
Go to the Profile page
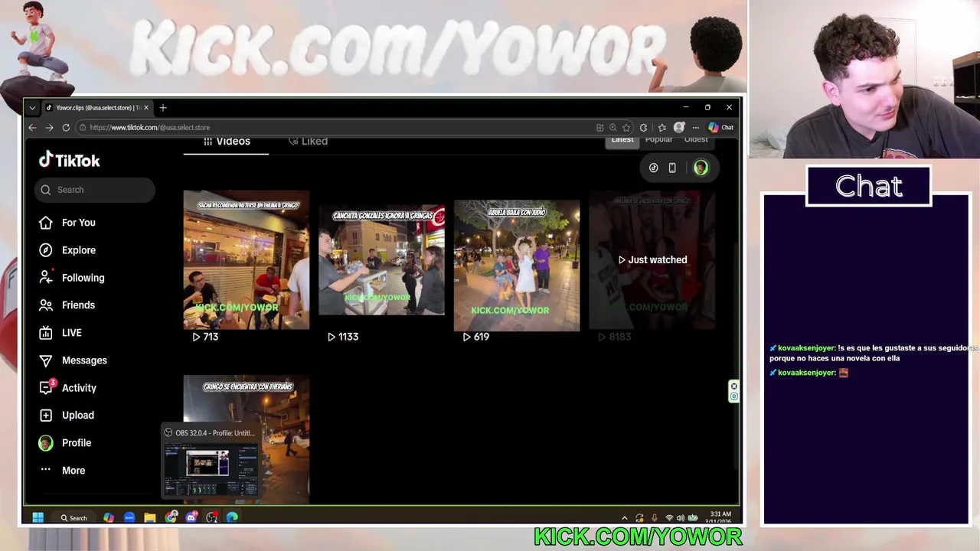pyautogui.click(x=65, y=443)
